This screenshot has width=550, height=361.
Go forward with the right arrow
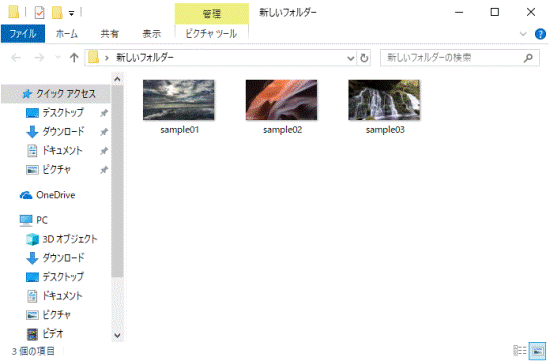(39, 58)
